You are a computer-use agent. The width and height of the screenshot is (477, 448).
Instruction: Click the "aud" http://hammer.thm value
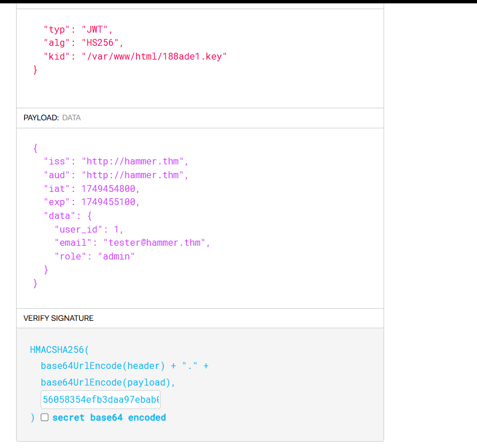[134, 175]
